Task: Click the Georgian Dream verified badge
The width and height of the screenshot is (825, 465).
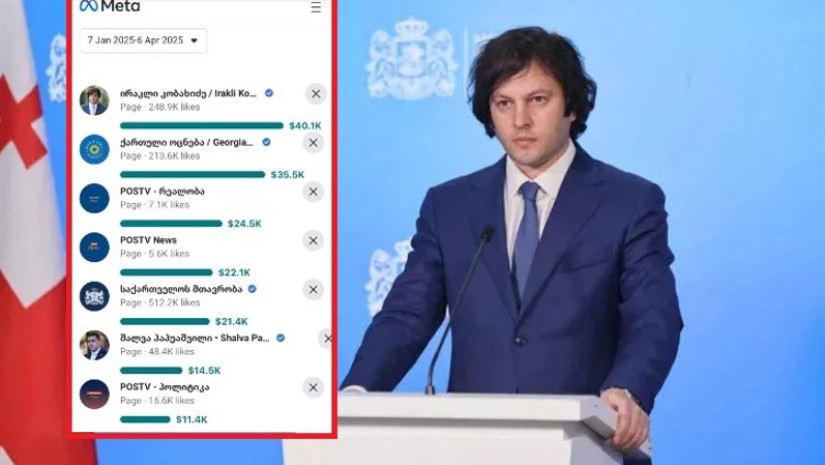Action: pyautogui.click(x=266, y=142)
